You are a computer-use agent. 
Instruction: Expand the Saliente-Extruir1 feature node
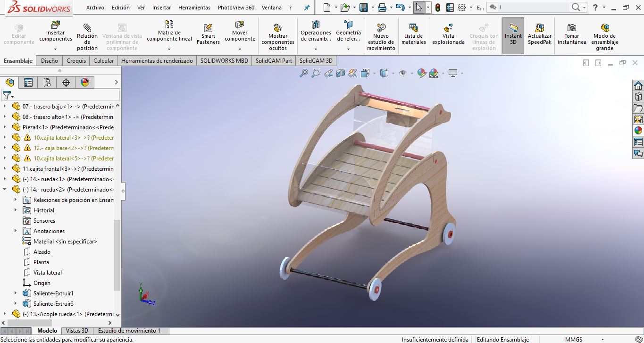tap(16, 293)
